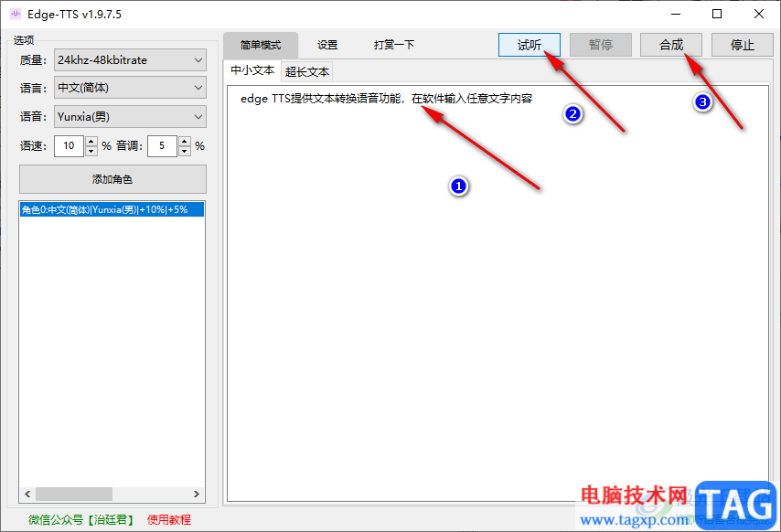The width and height of the screenshot is (781, 532).
Task: Click inside the text area with edge TTS sentence
Action: coord(497,293)
